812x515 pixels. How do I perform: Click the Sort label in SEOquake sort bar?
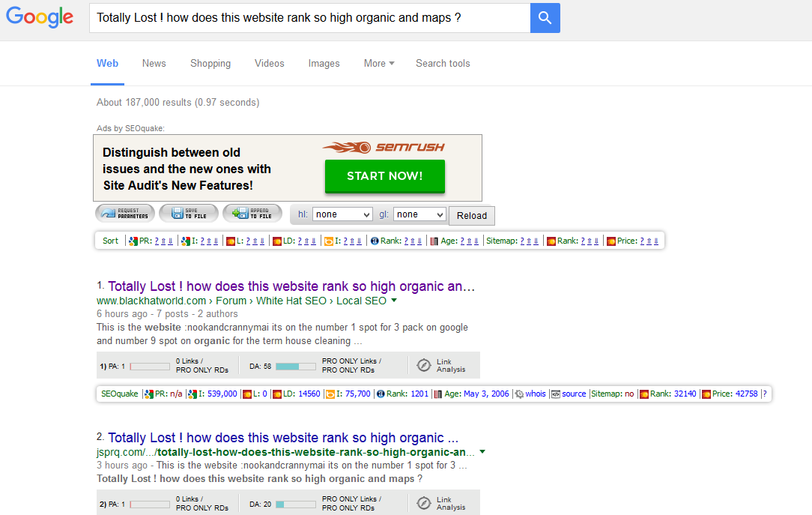[110, 241]
